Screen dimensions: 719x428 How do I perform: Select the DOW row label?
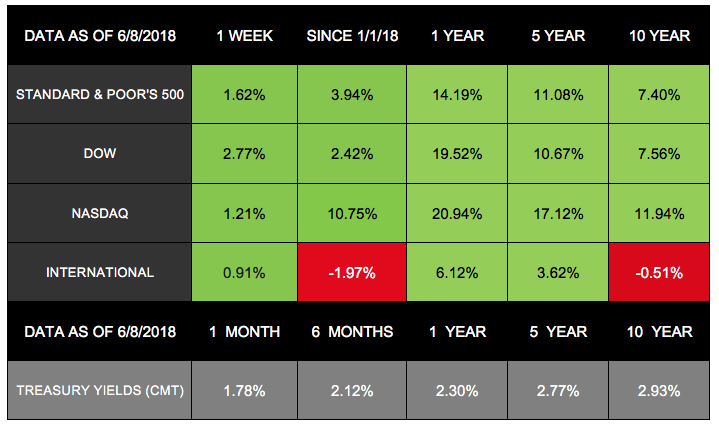(x=98, y=154)
